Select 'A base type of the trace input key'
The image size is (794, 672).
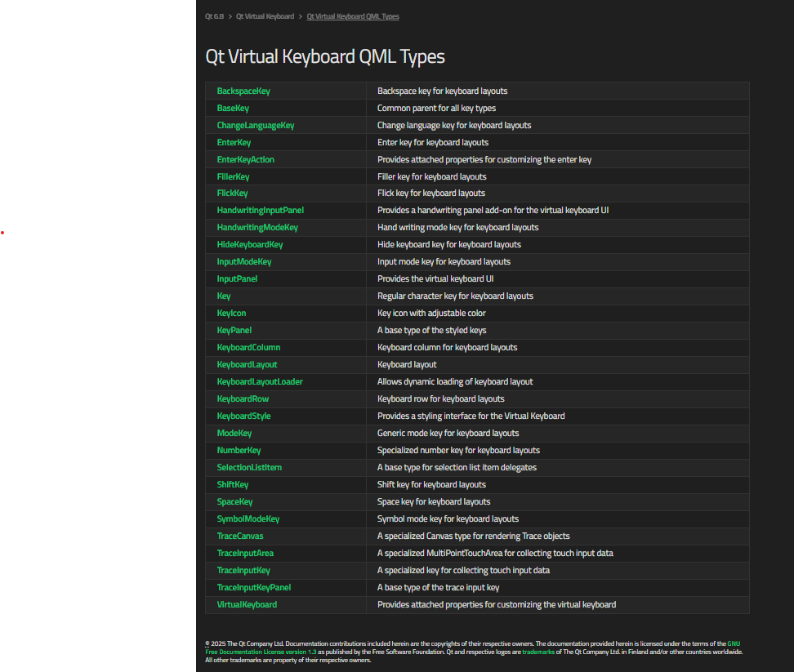(x=438, y=588)
